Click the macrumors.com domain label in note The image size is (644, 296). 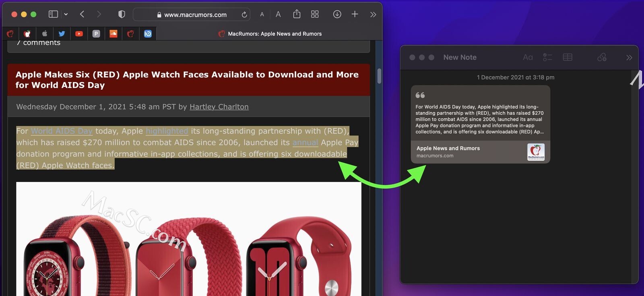(x=435, y=156)
